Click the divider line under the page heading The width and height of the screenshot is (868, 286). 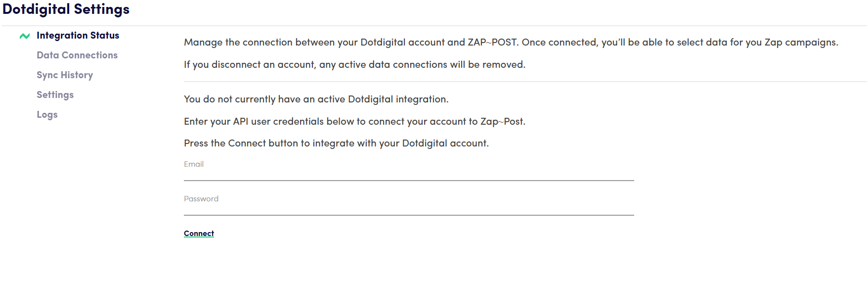(x=434, y=26)
